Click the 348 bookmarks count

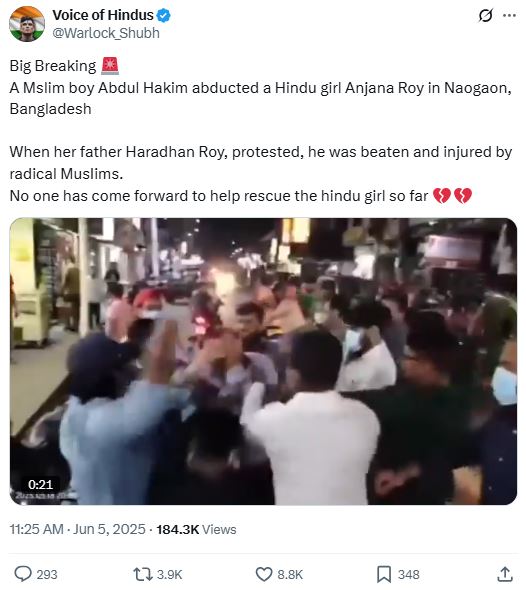409,575
